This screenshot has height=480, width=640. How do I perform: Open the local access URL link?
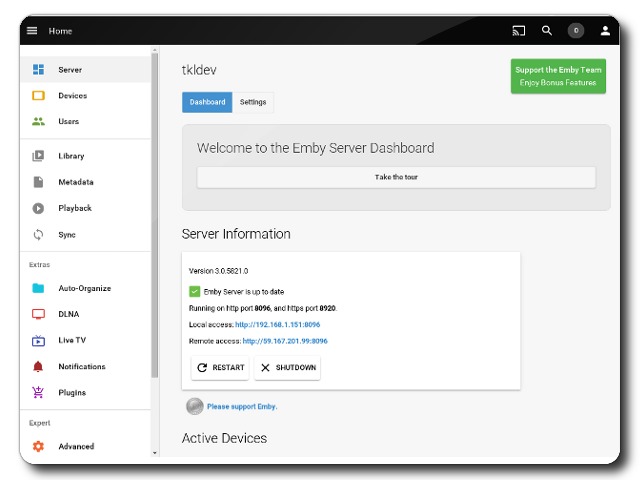(281, 324)
